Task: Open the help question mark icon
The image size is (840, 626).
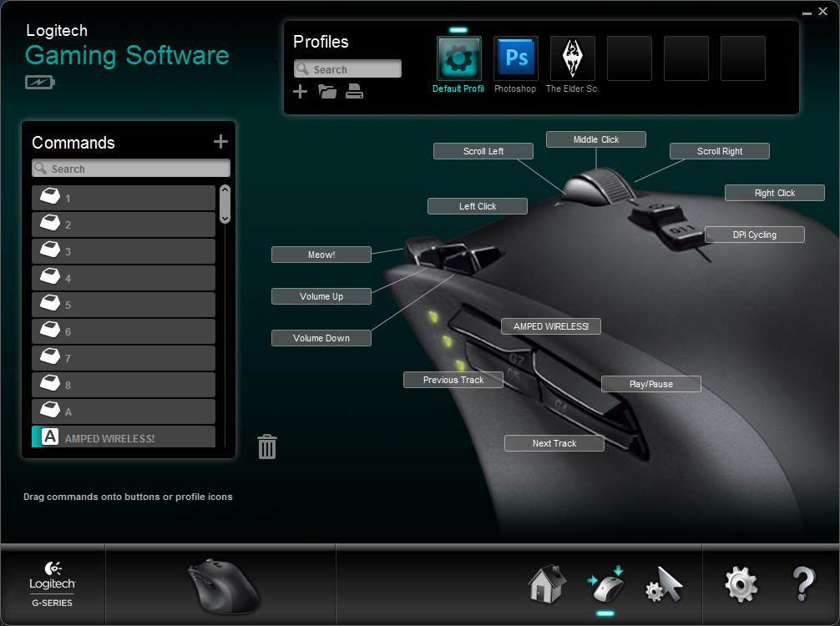Action: [803, 583]
